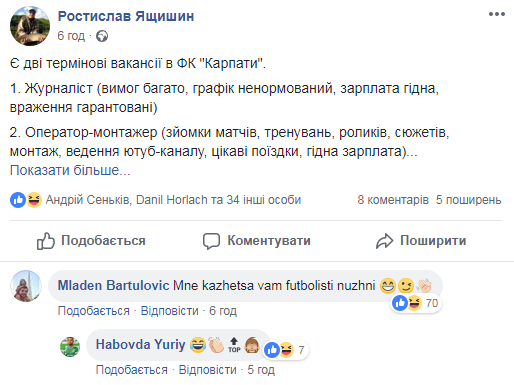View 5 поширень shares list
514x385 pixels.
(x=469, y=200)
